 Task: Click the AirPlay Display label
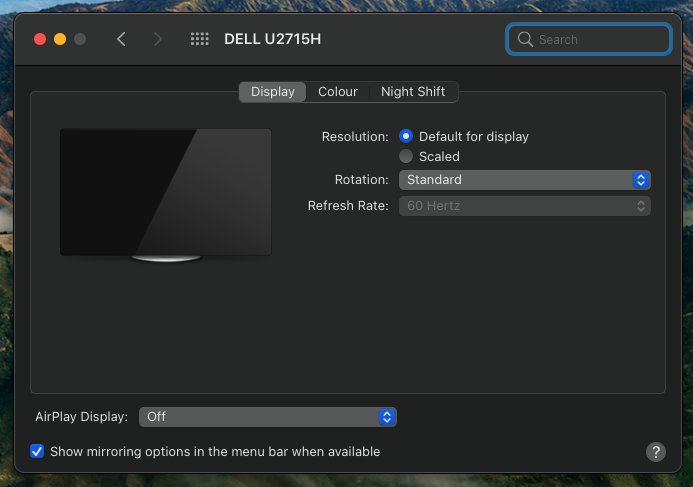click(81, 417)
